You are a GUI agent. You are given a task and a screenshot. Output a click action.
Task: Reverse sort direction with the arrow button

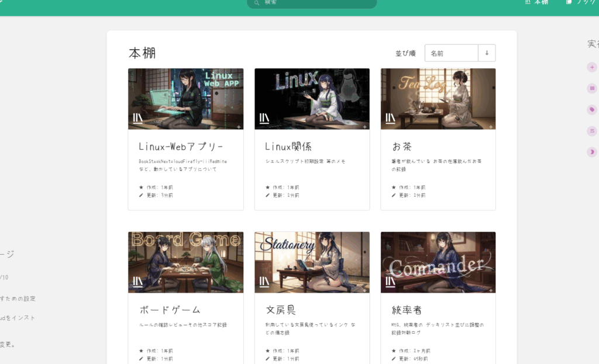pos(487,53)
